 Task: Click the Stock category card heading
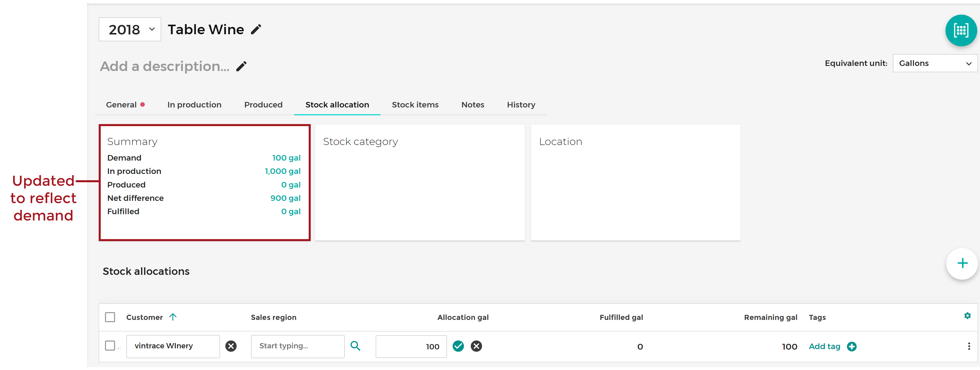(x=360, y=141)
